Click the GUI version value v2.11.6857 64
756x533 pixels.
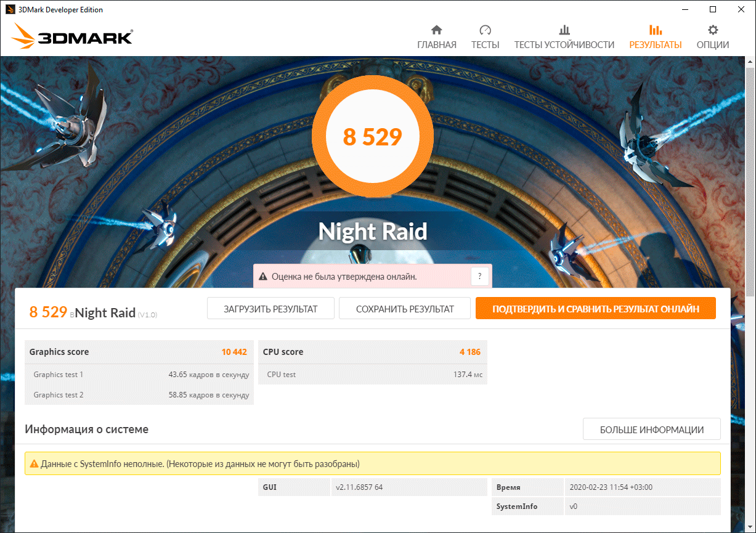click(359, 487)
